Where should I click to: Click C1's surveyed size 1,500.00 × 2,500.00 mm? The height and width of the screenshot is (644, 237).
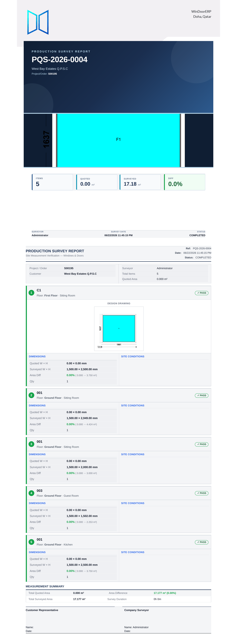pyautogui.click(x=82, y=369)
